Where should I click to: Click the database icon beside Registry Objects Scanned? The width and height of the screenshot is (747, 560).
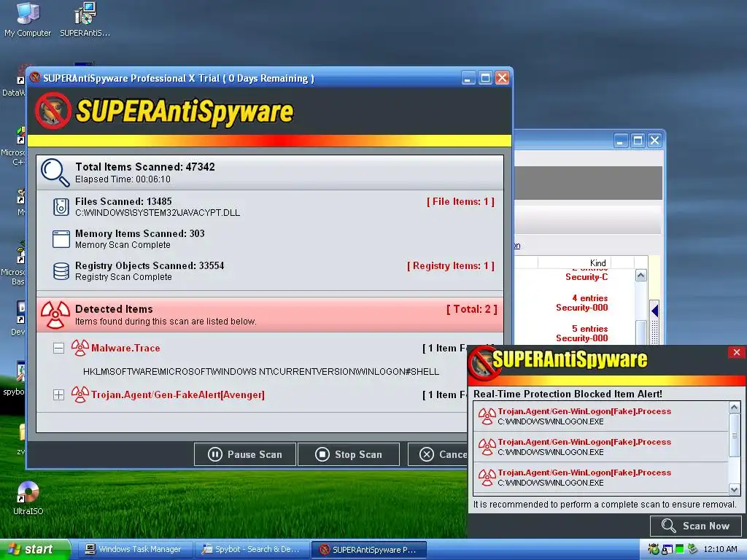tap(61, 271)
